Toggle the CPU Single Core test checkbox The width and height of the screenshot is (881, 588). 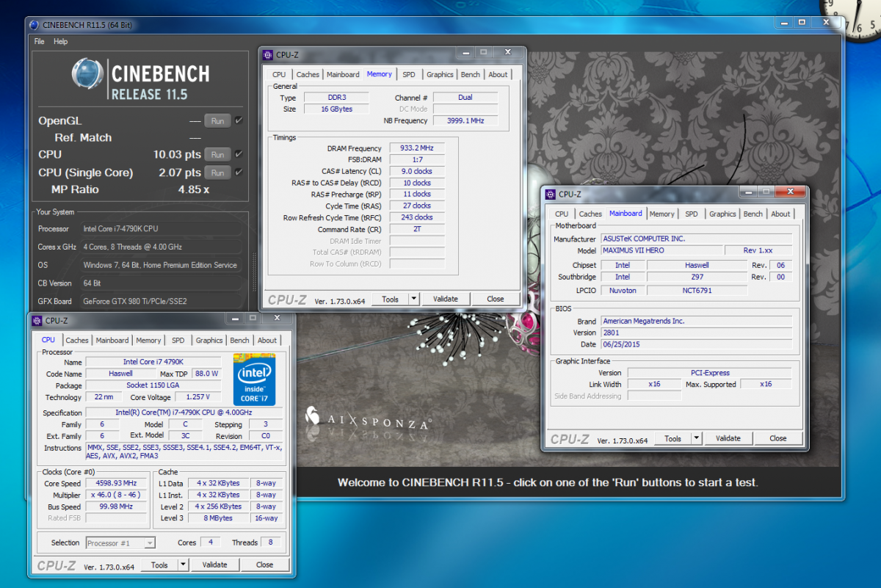click(x=239, y=173)
